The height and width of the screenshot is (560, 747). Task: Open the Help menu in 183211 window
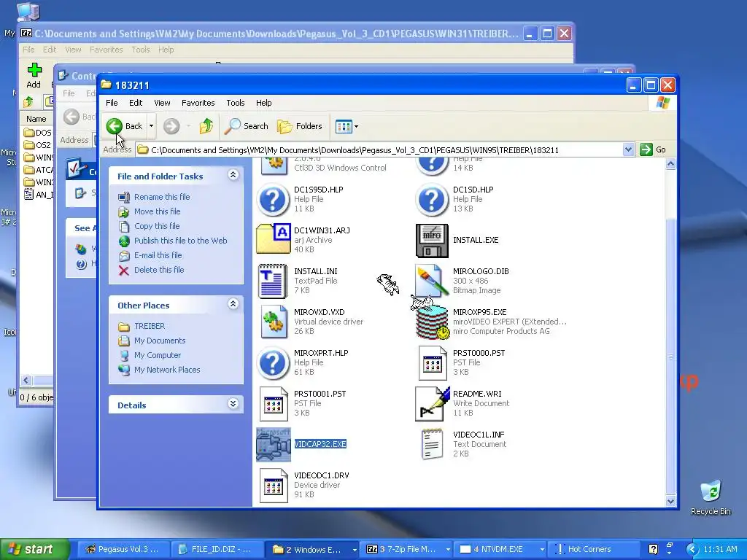[263, 103]
